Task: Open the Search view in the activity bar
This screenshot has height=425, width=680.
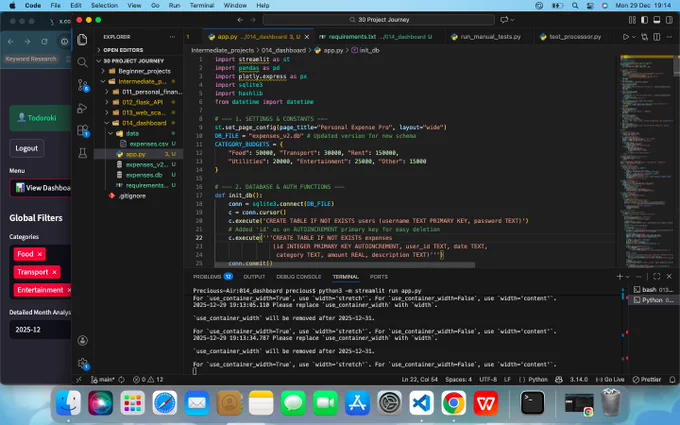Action: point(82,62)
